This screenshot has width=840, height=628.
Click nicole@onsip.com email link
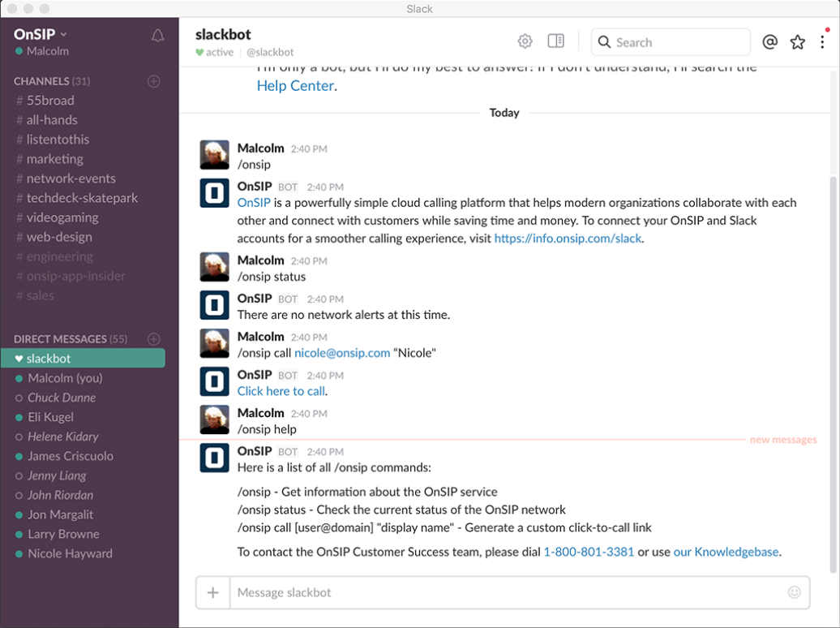point(342,353)
